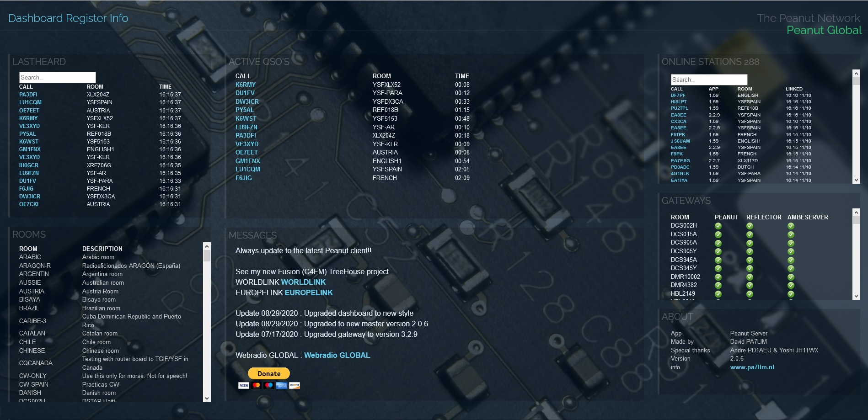Image resolution: width=868 pixels, height=420 pixels.
Task: Click DCS015A Peanut status check icon
Action: [x=718, y=234]
